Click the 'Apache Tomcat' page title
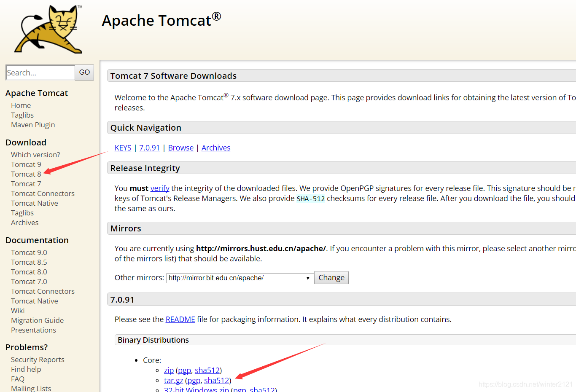 pos(161,20)
